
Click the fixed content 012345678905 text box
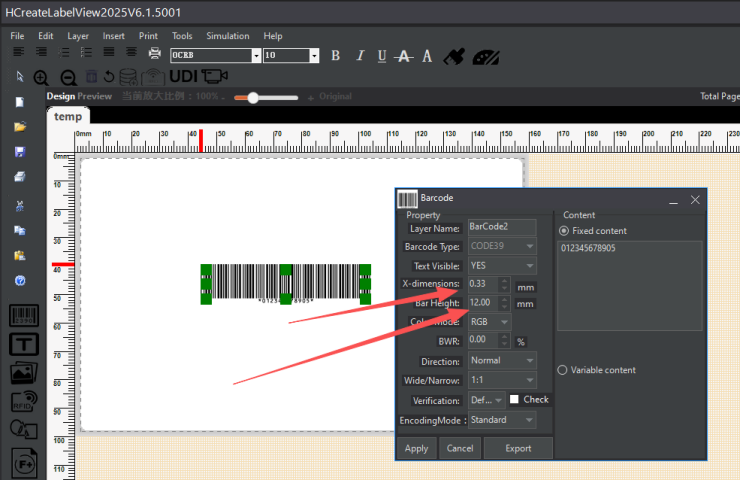630,286
